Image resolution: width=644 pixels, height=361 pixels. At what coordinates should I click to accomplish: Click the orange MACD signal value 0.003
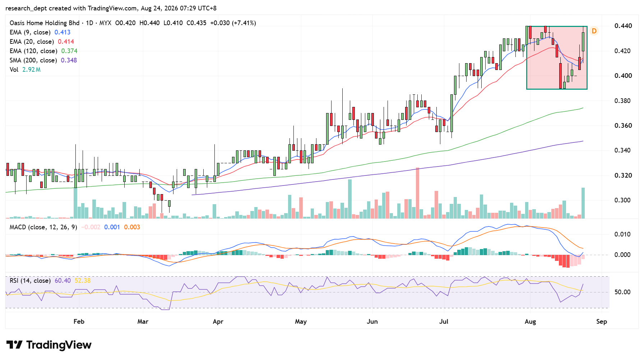132,227
